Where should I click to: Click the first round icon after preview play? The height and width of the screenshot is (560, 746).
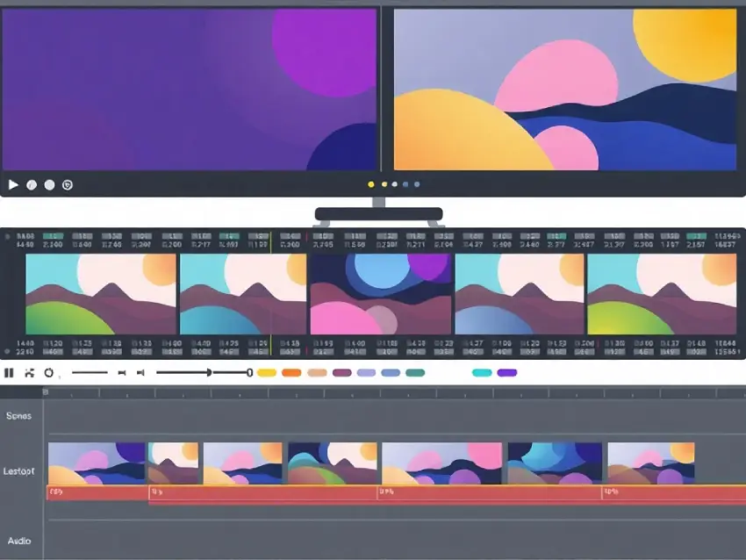[x=32, y=185]
